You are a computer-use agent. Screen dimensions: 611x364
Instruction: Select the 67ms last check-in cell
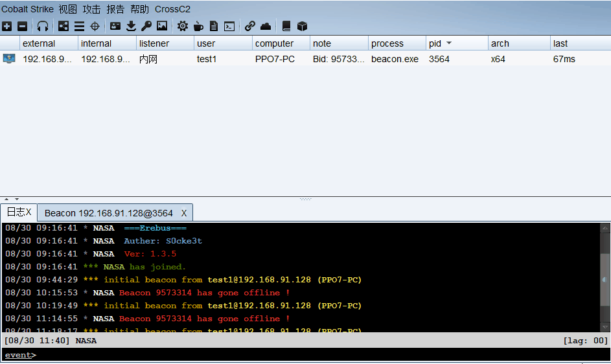pos(564,59)
